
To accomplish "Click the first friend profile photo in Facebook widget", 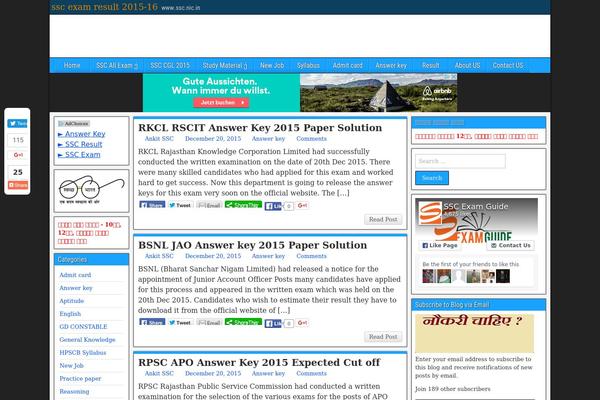I will (429, 276).
